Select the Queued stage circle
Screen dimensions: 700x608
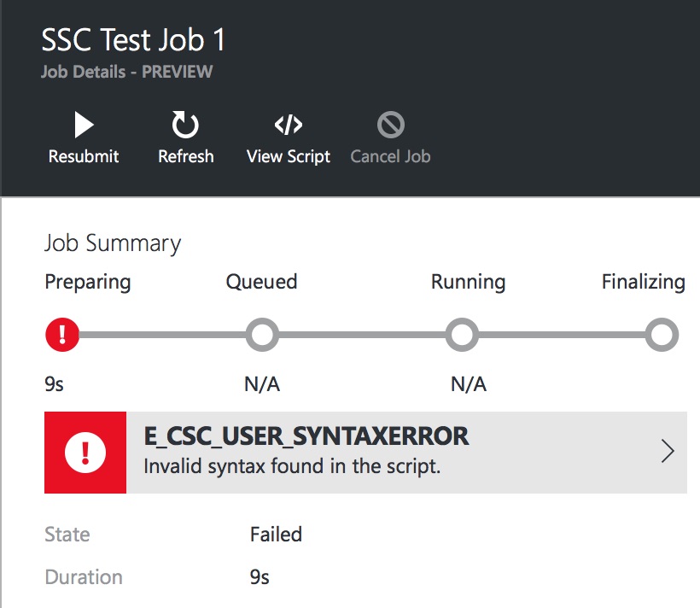tap(262, 335)
